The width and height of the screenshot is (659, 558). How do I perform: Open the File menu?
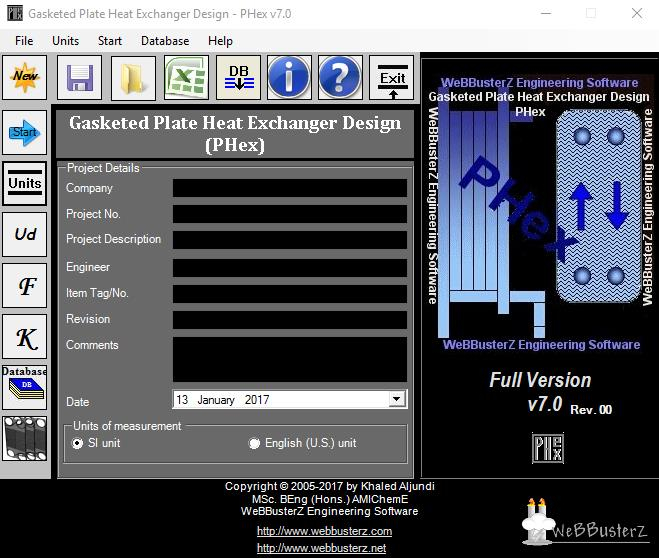[x=24, y=41]
